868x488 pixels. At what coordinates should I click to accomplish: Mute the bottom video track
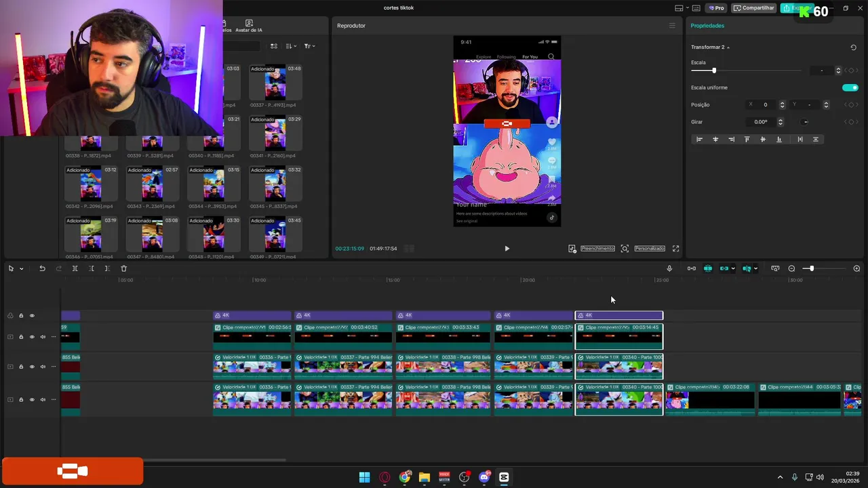43,400
